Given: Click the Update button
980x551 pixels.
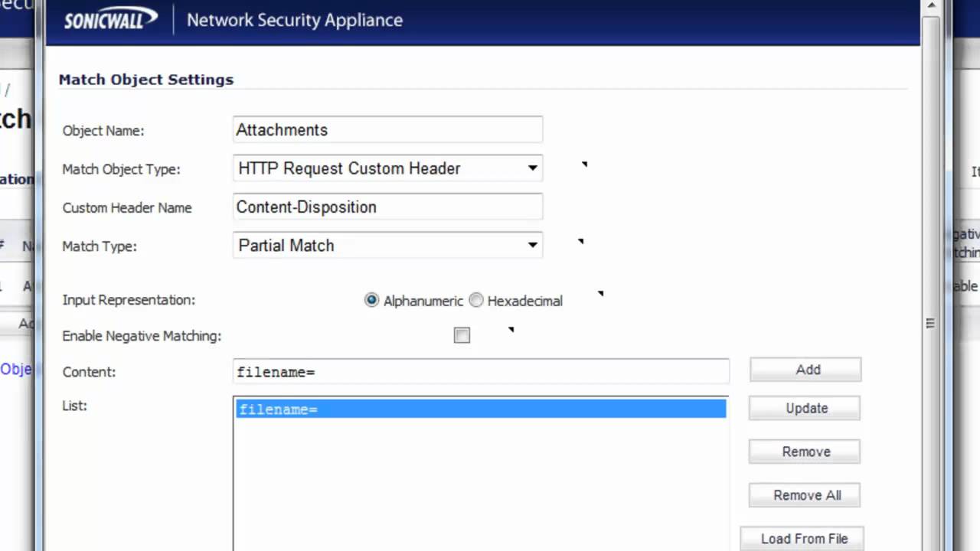Looking at the screenshot, I should [806, 409].
